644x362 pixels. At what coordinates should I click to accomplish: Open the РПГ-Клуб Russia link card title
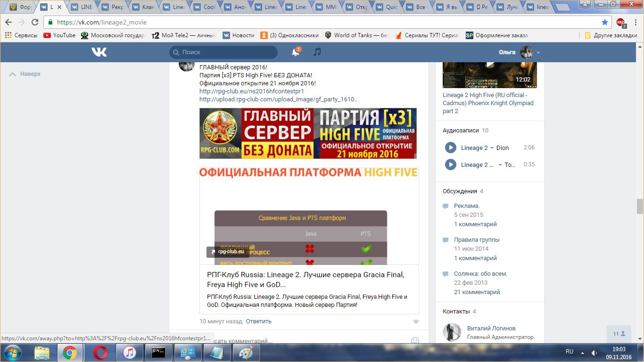(x=305, y=280)
